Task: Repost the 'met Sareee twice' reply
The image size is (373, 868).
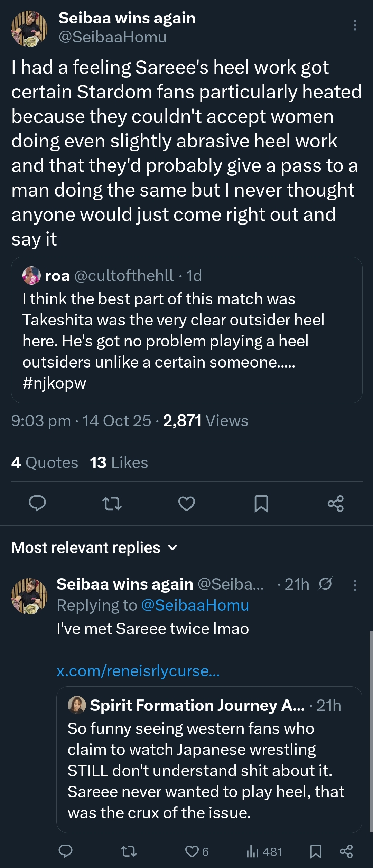Action: 129,851
